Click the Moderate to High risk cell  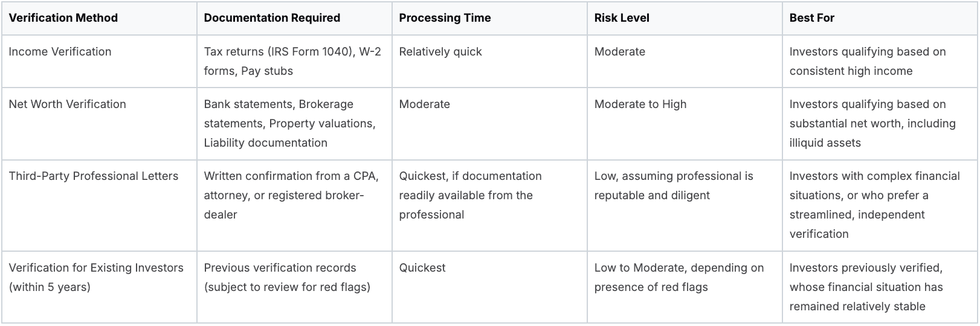coord(640,104)
